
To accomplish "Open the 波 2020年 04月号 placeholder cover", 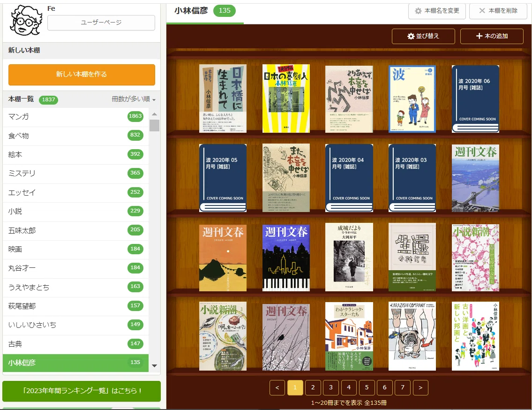I will [349, 178].
